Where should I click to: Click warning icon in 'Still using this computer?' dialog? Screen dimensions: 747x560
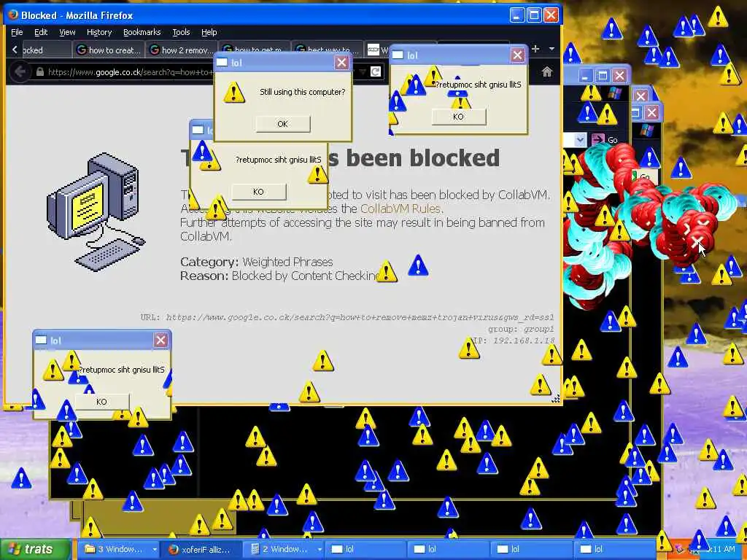click(234, 93)
